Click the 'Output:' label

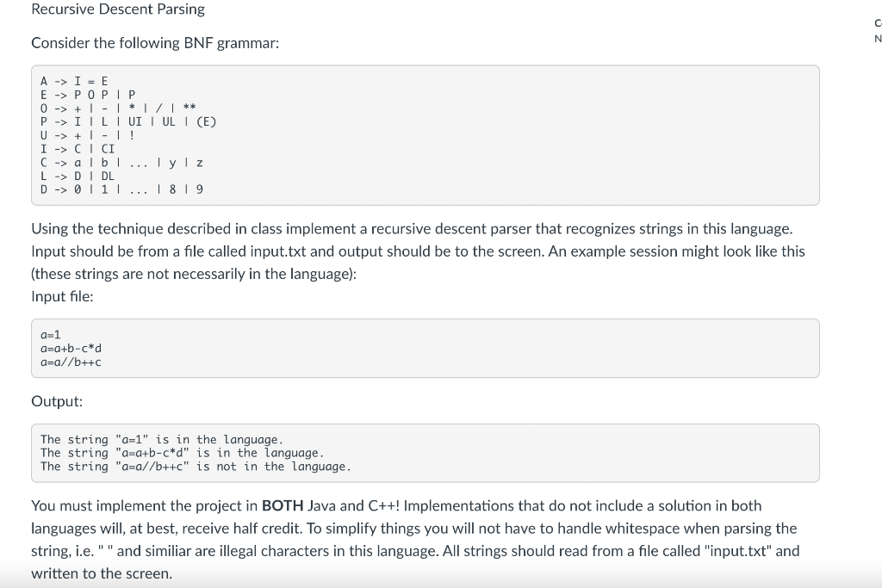57,401
